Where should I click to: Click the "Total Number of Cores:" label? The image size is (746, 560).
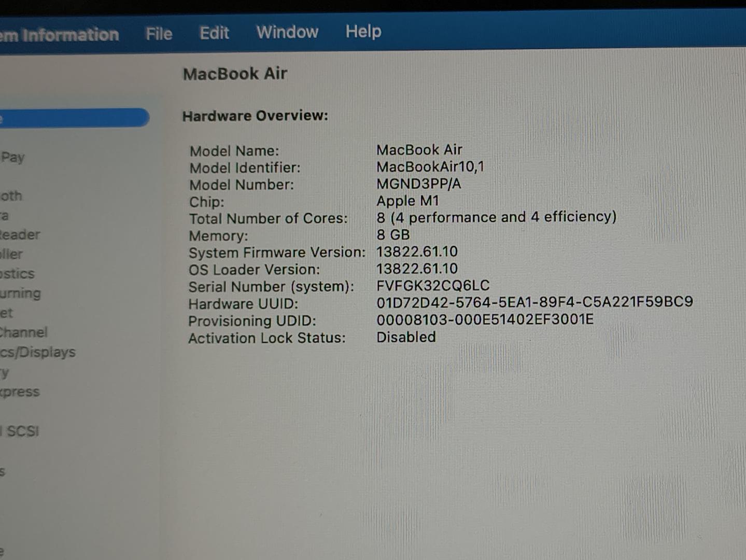pos(268,219)
